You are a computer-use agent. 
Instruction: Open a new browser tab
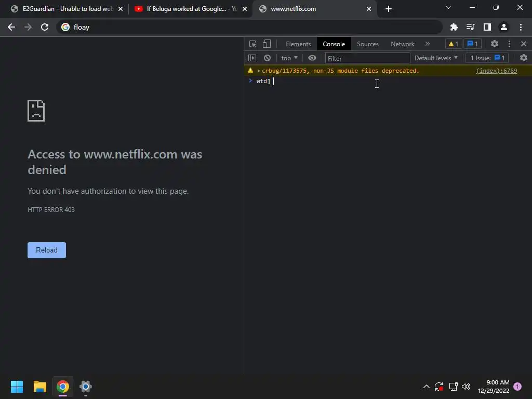point(389,9)
